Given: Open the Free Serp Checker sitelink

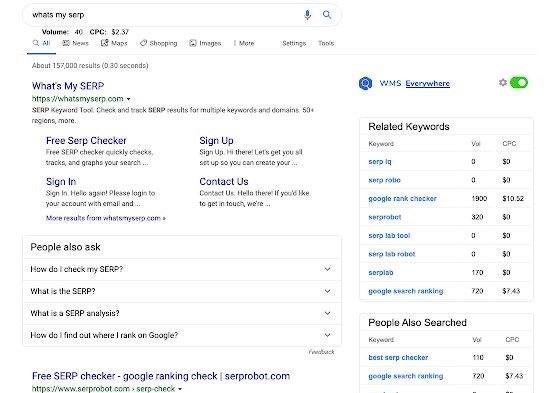Looking at the screenshot, I should coord(86,141).
